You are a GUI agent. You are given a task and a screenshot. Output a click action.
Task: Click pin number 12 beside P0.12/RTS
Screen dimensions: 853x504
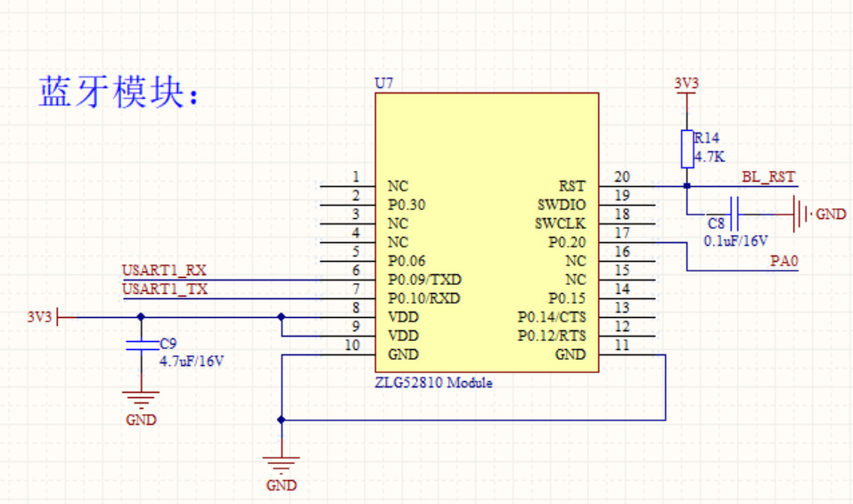click(x=622, y=326)
